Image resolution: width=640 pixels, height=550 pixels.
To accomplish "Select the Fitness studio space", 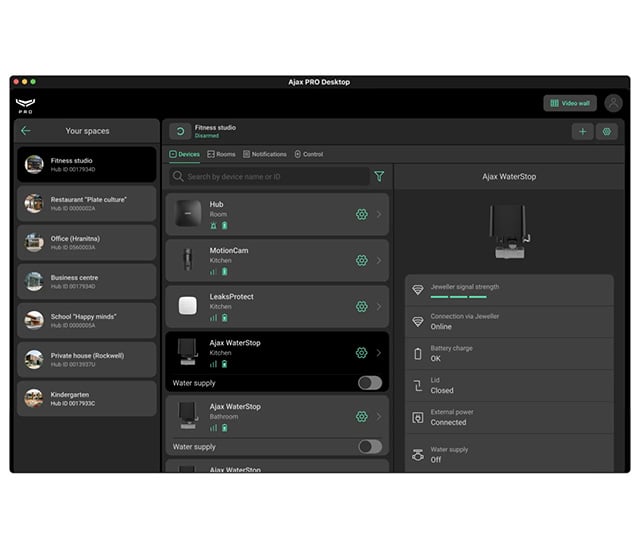I will [x=87, y=164].
